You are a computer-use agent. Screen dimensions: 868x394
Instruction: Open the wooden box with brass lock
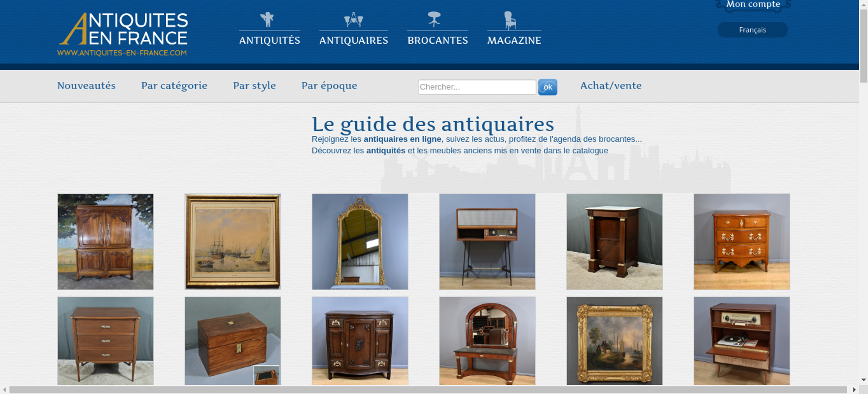click(x=233, y=341)
